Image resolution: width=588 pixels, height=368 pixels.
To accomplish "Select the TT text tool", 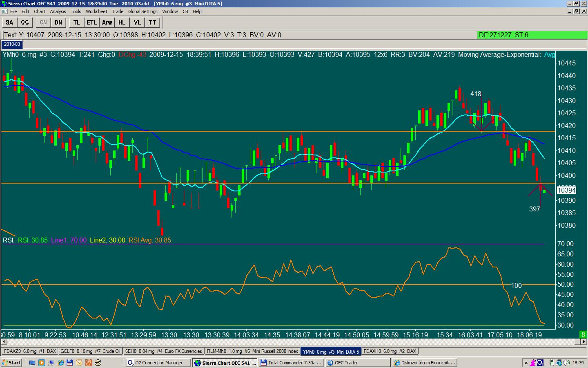I will [152, 22].
